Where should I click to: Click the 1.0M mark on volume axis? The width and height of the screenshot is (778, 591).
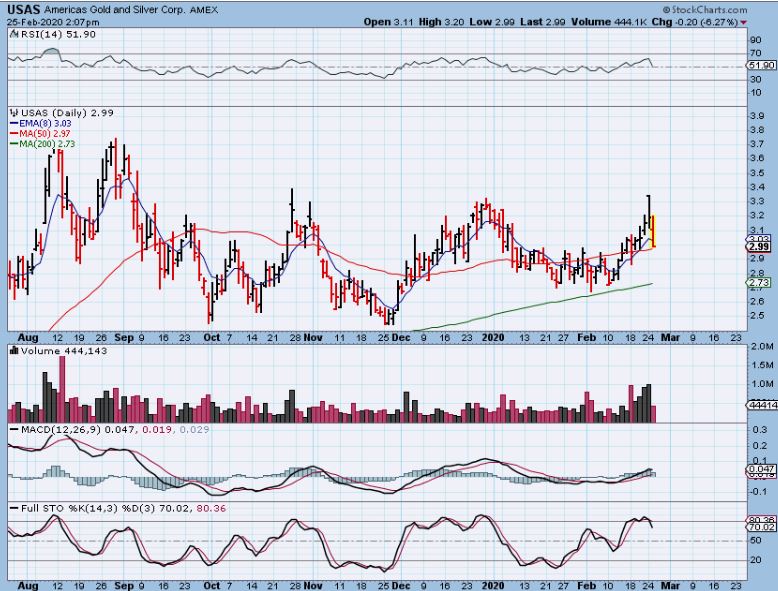[763, 384]
